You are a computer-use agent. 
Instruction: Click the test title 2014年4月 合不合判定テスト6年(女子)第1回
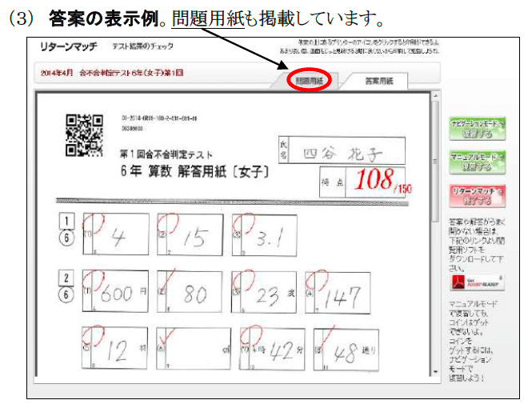112,73
